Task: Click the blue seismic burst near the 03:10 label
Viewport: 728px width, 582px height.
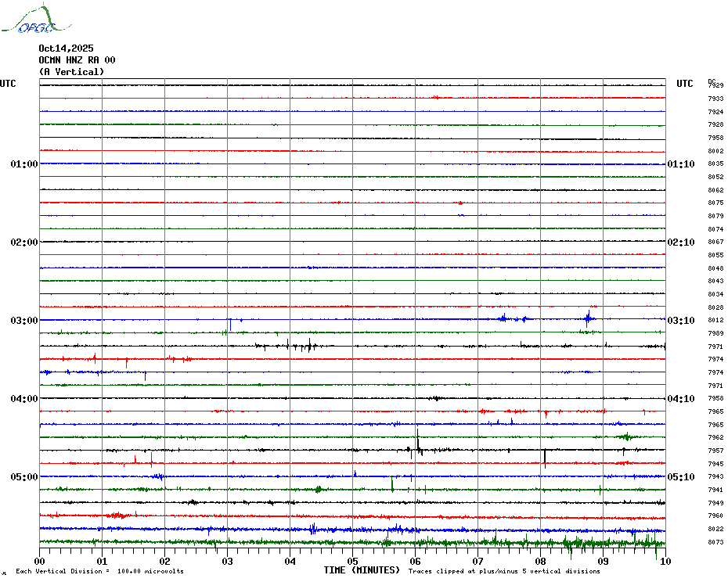Action: pyautogui.click(x=588, y=318)
